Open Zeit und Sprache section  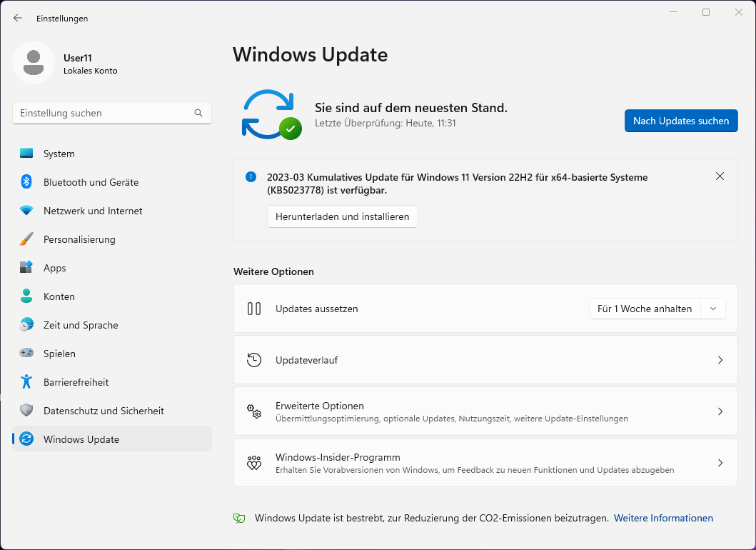81,325
